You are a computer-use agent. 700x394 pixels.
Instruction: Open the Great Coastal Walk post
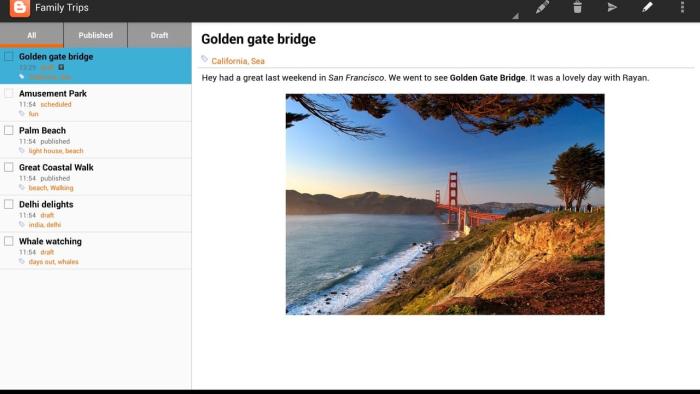(96, 177)
